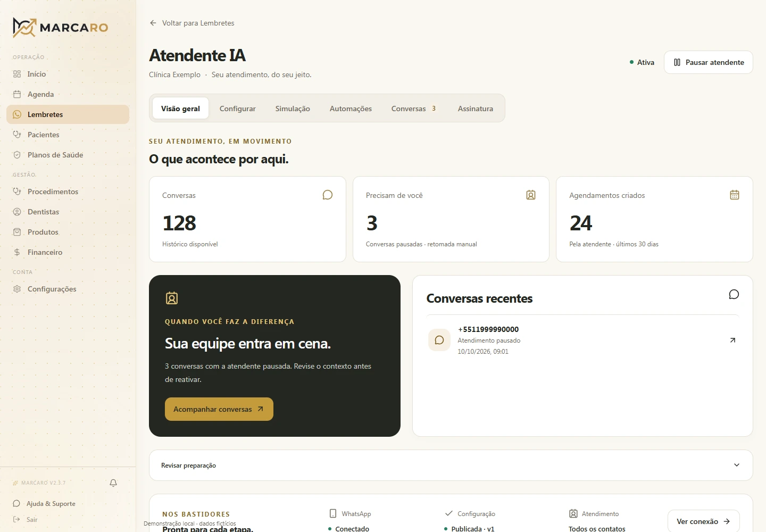Open Início from the sidebar
The height and width of the screenshot is (532, 766).
pos(68,74)
